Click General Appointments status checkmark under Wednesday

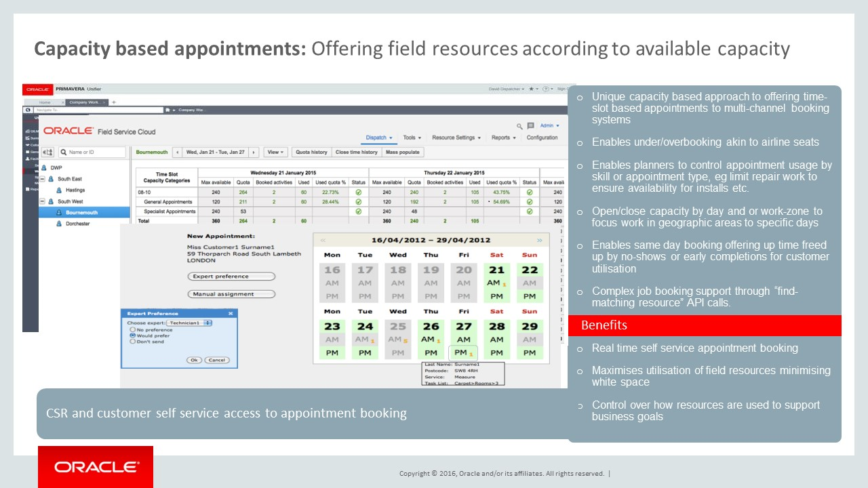point(359,202)
